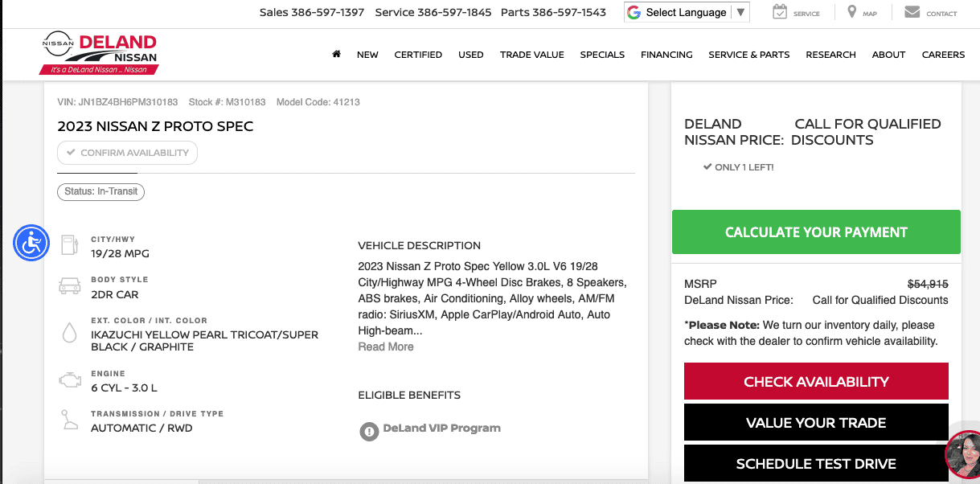This screenshot has width=980, height=484.
Task: Open the NEW menu
Action: (x=367, y=55)
